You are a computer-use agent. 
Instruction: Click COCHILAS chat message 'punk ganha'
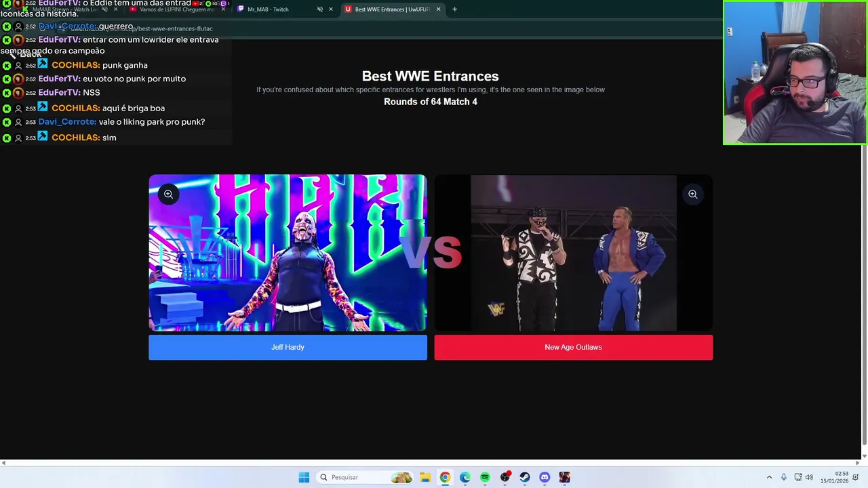pos(125,65)
